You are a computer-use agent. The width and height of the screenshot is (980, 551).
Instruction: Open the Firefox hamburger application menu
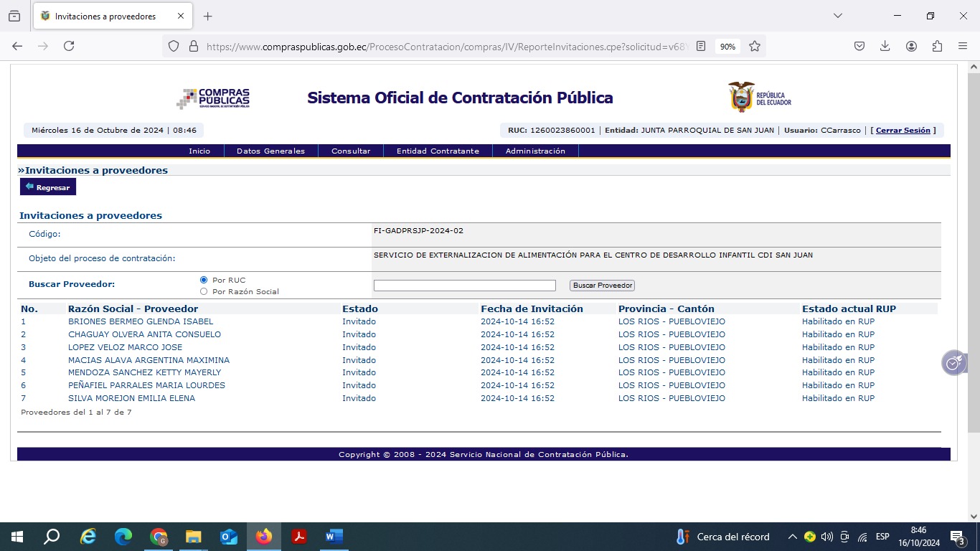pyautogui.click(x=963, y=46)
